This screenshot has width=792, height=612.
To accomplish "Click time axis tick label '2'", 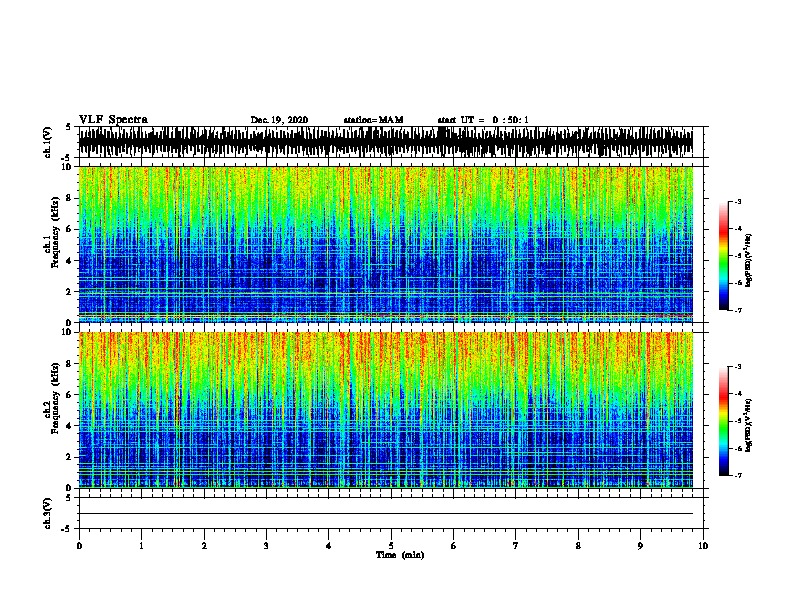I will 204,545.
